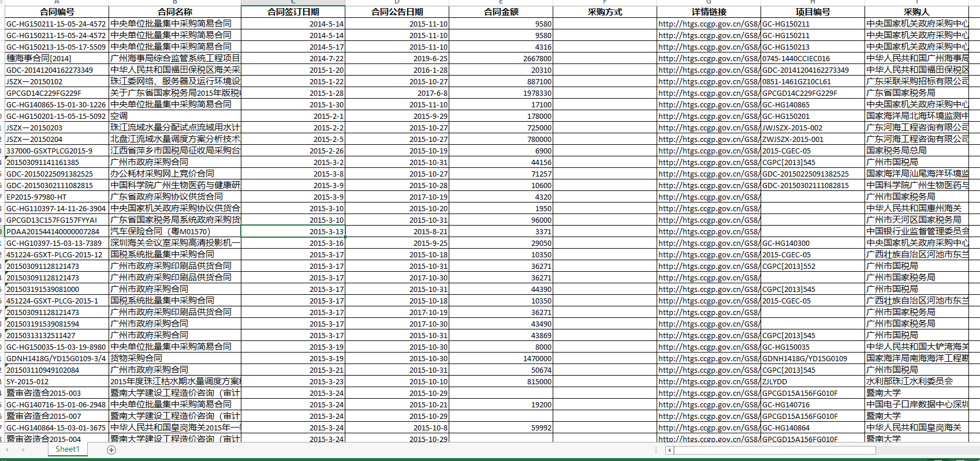The image size is (980, 461).
Task: Click the next sheet navigation arrow
Action: coord(23,450)
